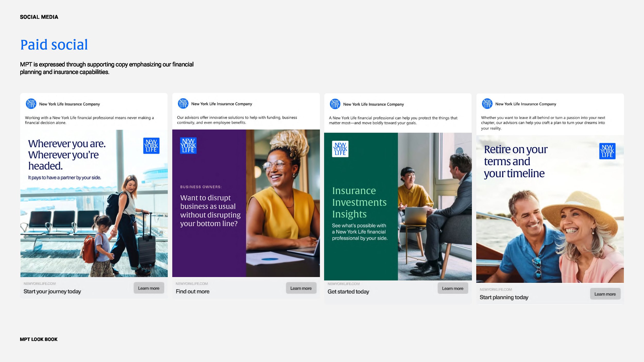Click NEWYORKLIFE.COM above "Find out more"
This screenshot has height=362, width=644.
[192, 284]
